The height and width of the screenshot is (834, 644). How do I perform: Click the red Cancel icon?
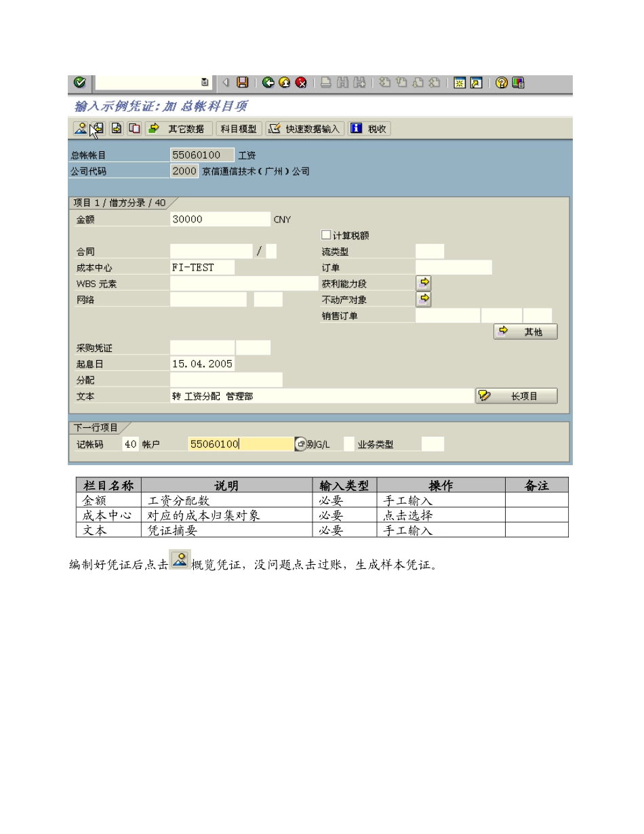click(x=301, y=83)
